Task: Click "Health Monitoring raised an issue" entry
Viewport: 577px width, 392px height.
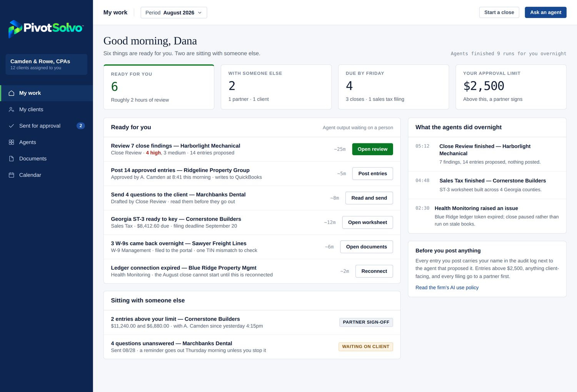Action: coord(487,216)
